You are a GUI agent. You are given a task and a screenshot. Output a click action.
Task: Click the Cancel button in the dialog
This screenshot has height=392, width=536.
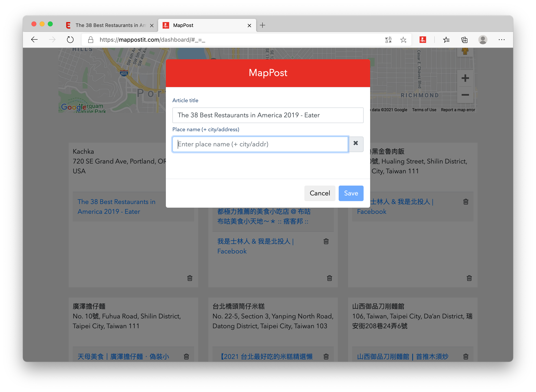point(320,193)
